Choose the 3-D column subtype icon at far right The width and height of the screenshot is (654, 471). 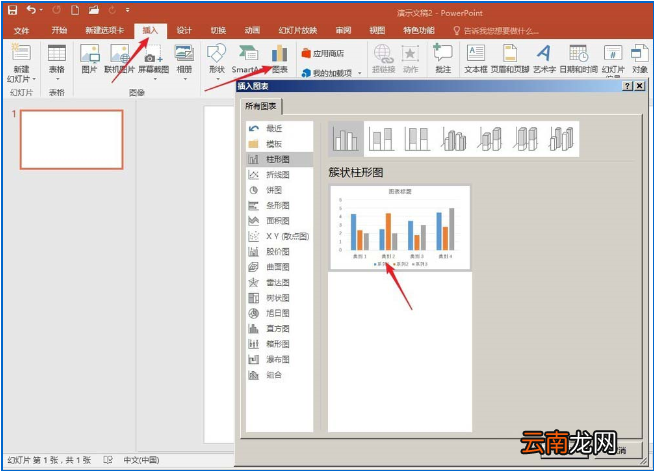coord(561,139)
